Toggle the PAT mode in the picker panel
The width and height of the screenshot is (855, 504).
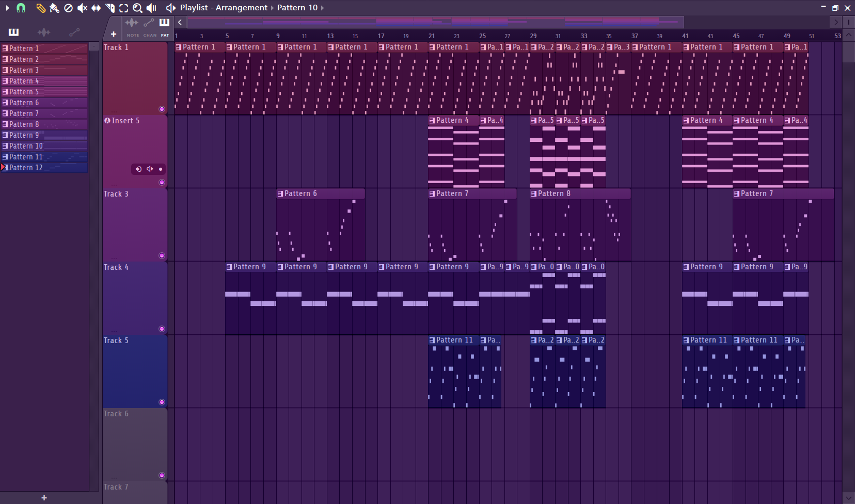[x=165, y=28]
